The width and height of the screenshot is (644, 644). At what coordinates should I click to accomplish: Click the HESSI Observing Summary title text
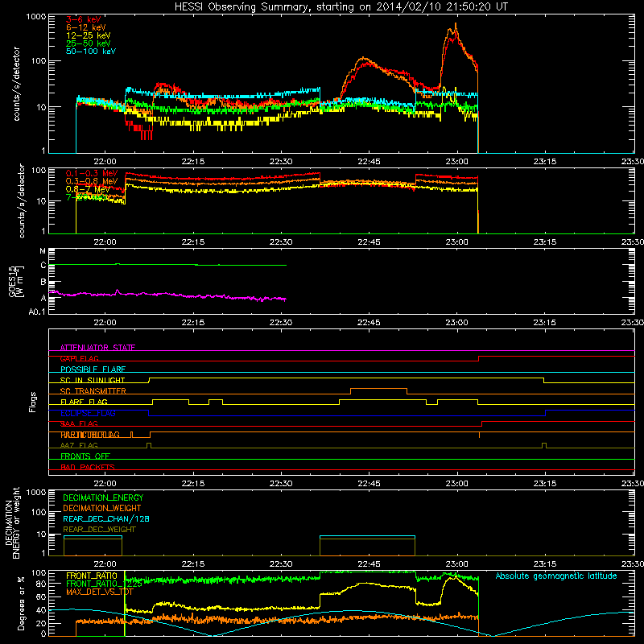(341, 7)
